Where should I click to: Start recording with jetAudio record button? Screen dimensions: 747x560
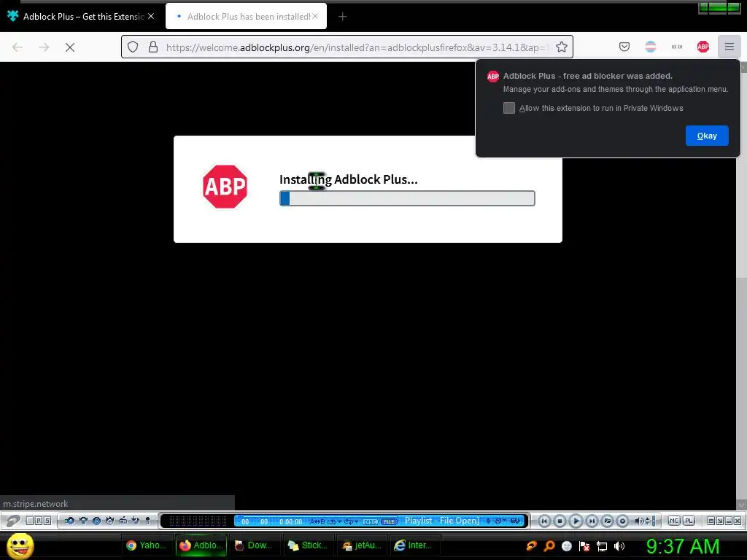click(x=622, y=521)
